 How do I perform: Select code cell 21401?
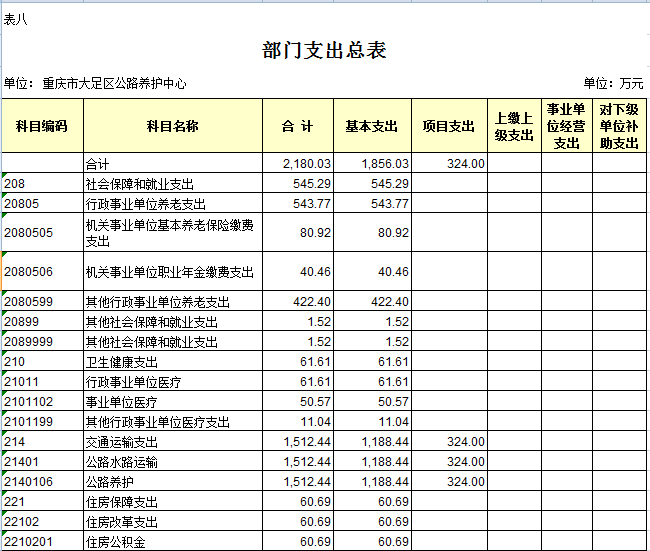point(42,461)
